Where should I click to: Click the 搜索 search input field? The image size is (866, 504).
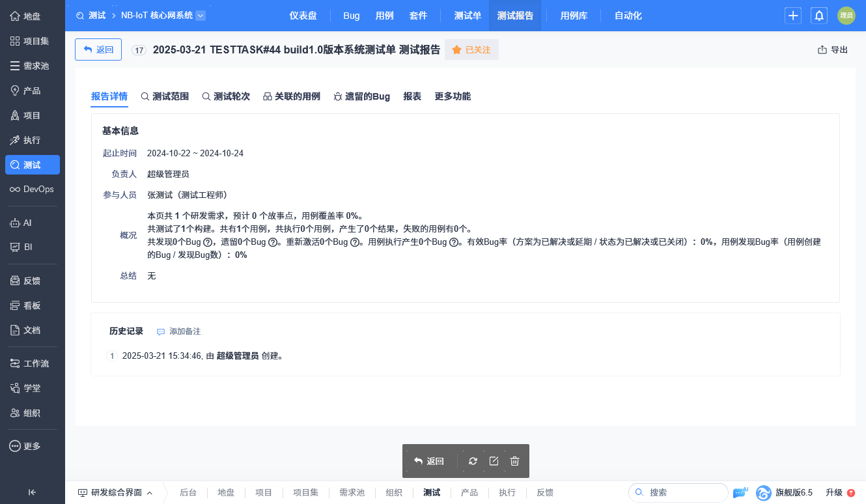coord(678,492)
